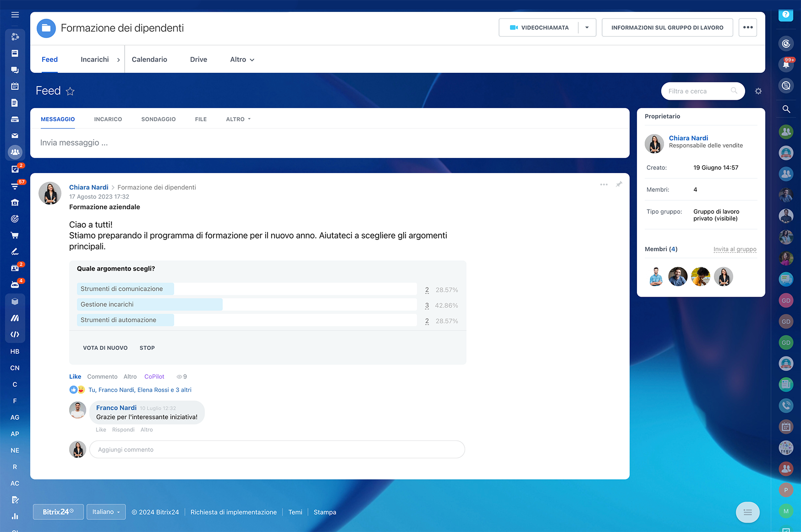Pin the Formazione aziendale post
This screenshot has width=801, height=532.
[x=619, y=184]
